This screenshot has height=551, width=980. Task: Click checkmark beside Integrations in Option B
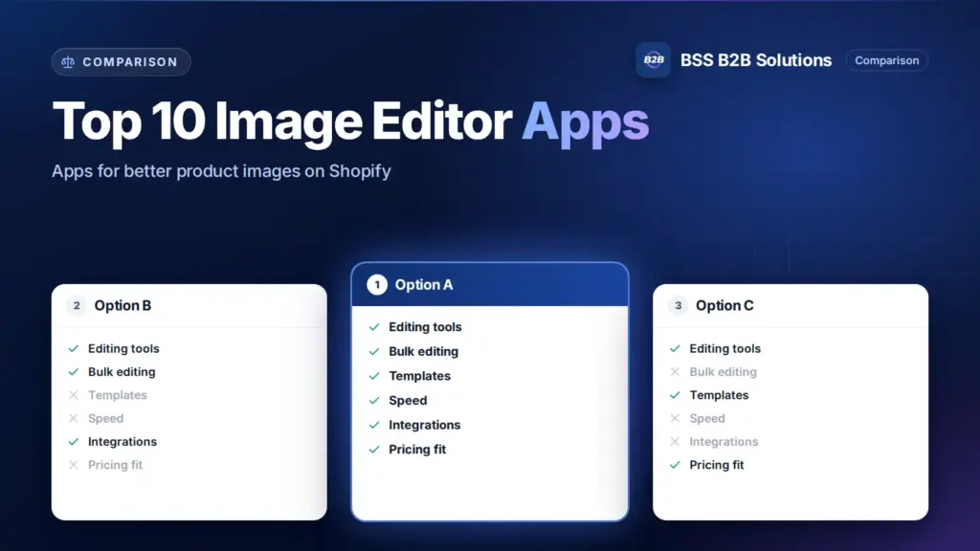coord(74,442)
